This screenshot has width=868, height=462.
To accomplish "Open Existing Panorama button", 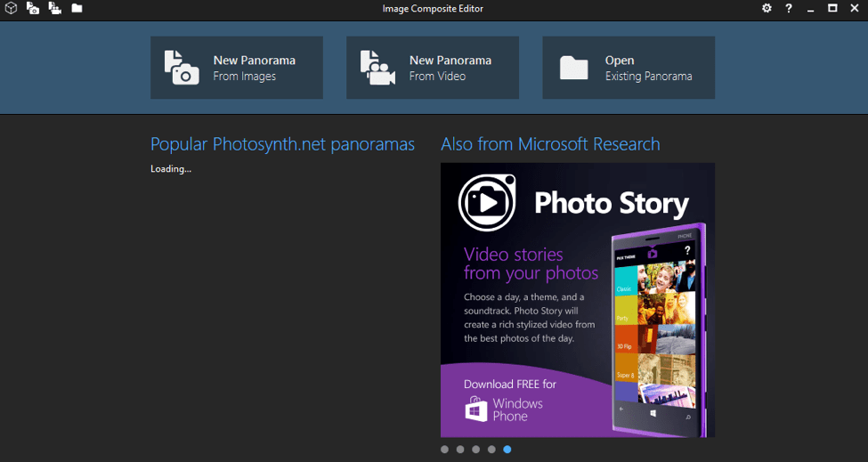I will coord(629,68).
